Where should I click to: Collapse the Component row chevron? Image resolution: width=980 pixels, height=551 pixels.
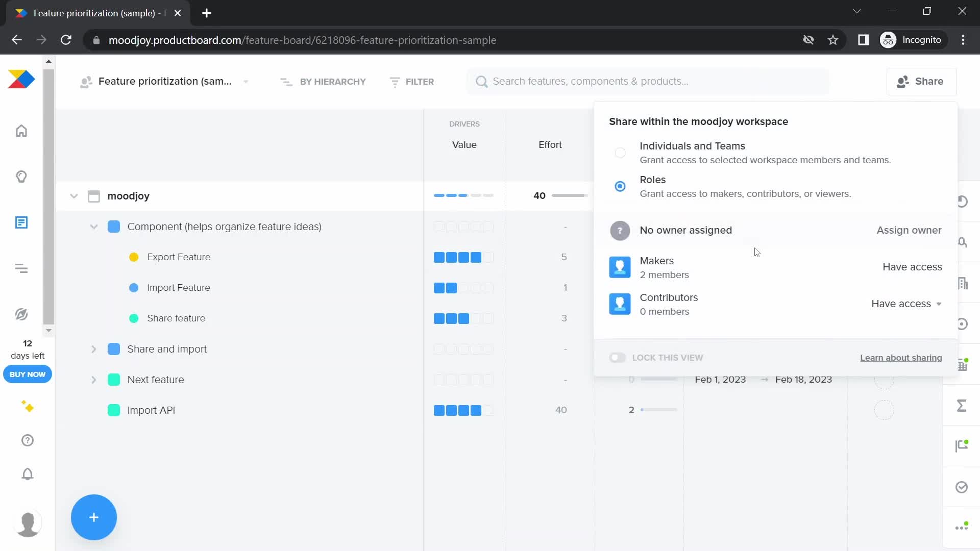(94, 227)
